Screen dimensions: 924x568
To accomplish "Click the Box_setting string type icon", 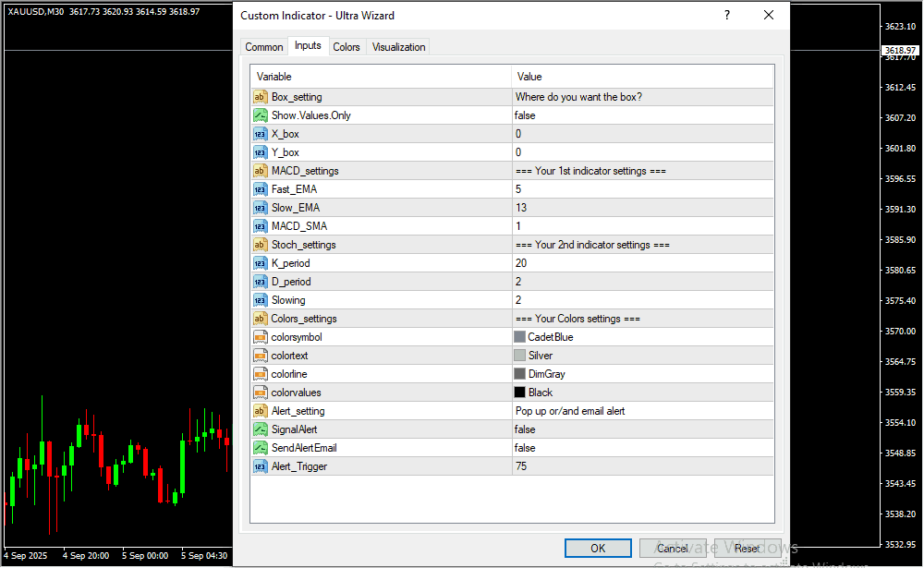I will [x=260, y=97].
